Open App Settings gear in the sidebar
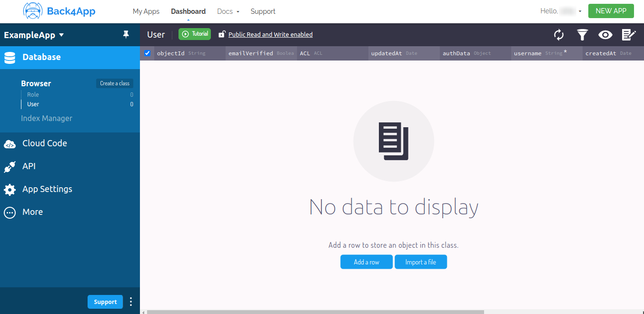This screenshot has height=314, width=644. (x=47, y=189)
